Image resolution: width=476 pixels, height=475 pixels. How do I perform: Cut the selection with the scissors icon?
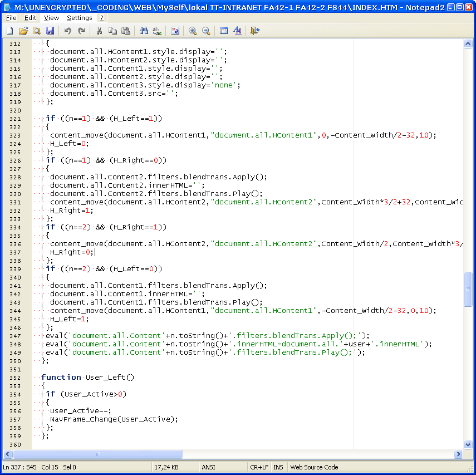click(x=99, y=31)
